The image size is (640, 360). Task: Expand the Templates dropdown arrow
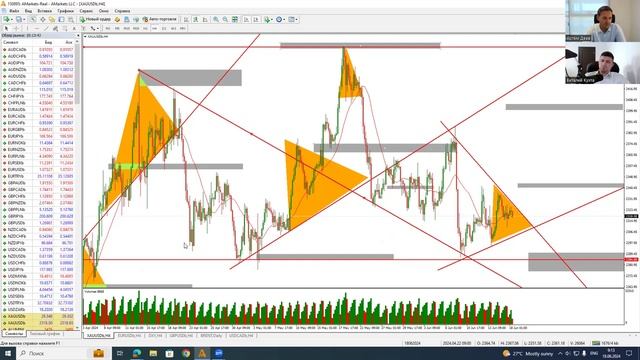297,19
